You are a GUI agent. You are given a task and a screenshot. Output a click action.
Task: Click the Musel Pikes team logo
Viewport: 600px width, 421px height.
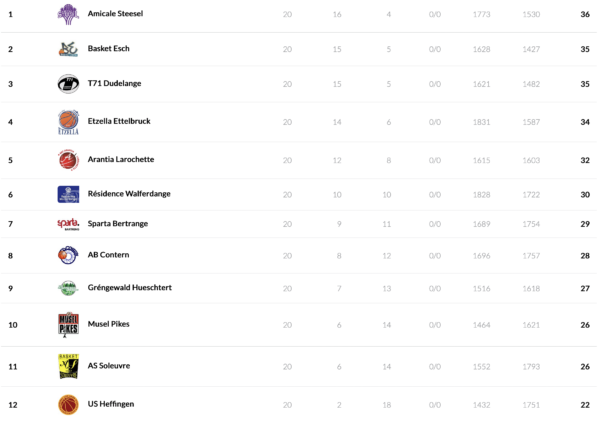pos(68,325)
